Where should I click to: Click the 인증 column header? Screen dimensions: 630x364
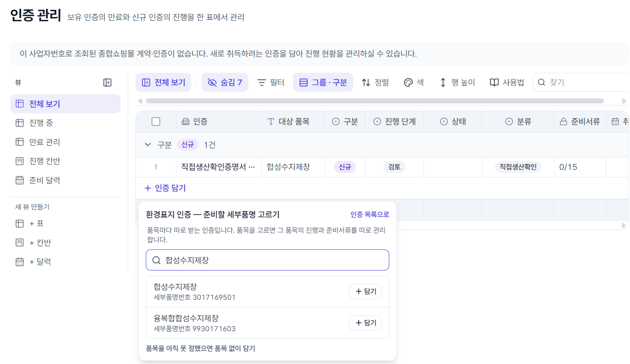click(x=219, y=121)
